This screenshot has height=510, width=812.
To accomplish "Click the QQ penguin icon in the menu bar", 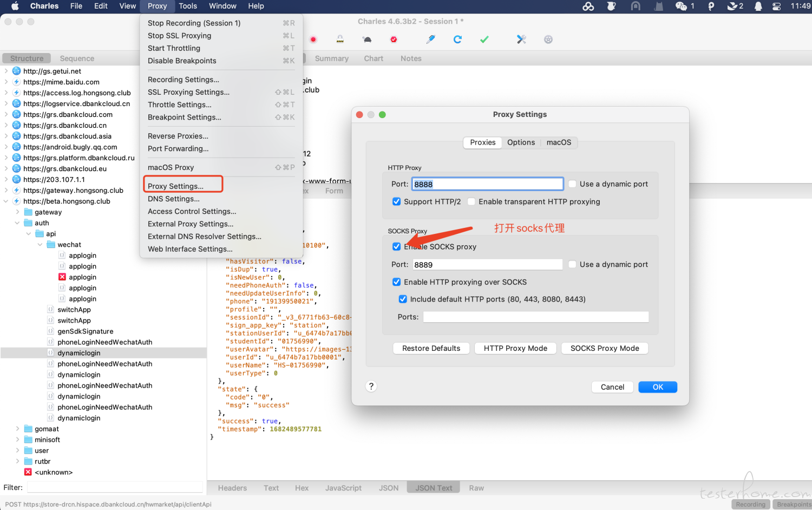I will coord(758,6).
